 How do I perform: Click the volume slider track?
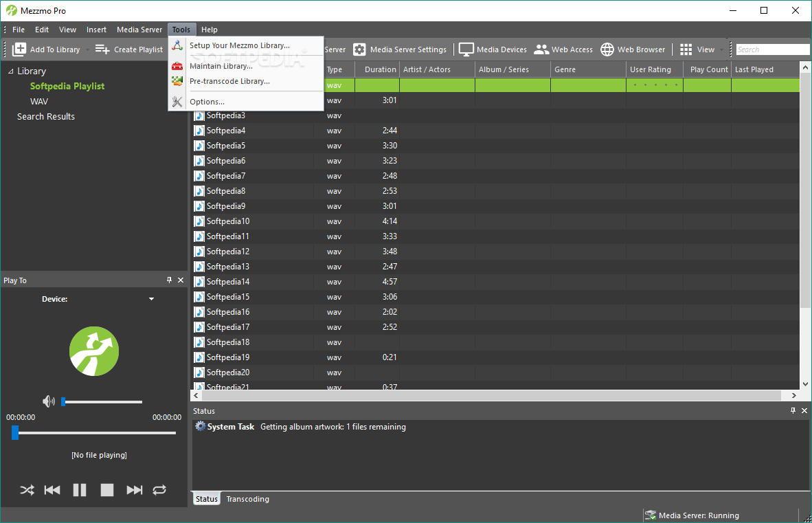(102, 402)
